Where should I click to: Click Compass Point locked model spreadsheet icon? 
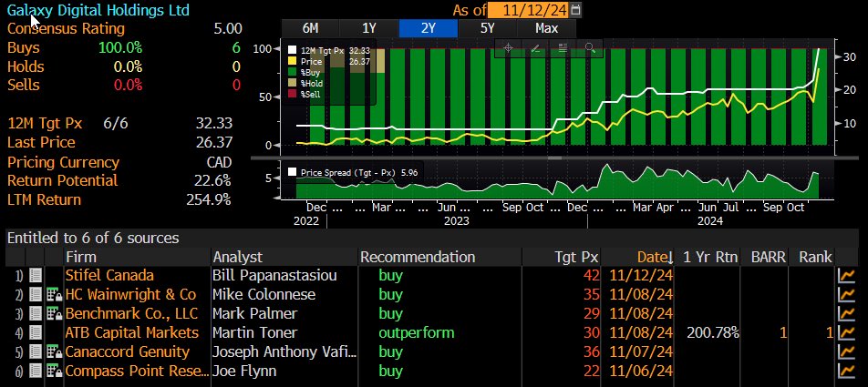[54, 371]
